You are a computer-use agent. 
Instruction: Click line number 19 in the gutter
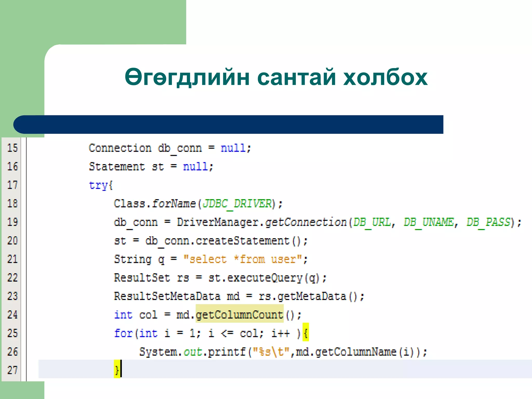click(12, 222)
